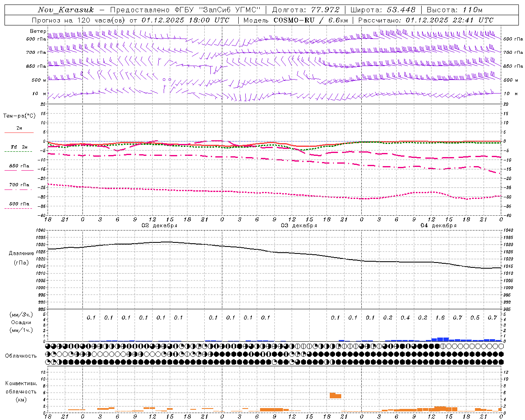Select the '(мм/1ч.)' precipitation unit label
Screen dimensions: 525x420
point(21,330)
